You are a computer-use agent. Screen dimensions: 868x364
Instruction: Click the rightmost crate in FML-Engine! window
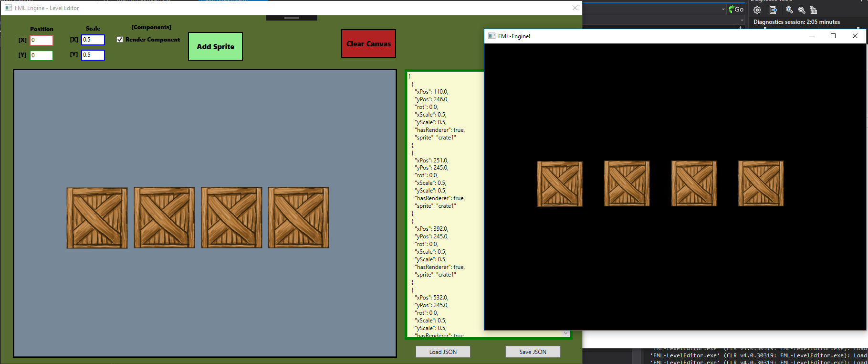pos(761,183)
